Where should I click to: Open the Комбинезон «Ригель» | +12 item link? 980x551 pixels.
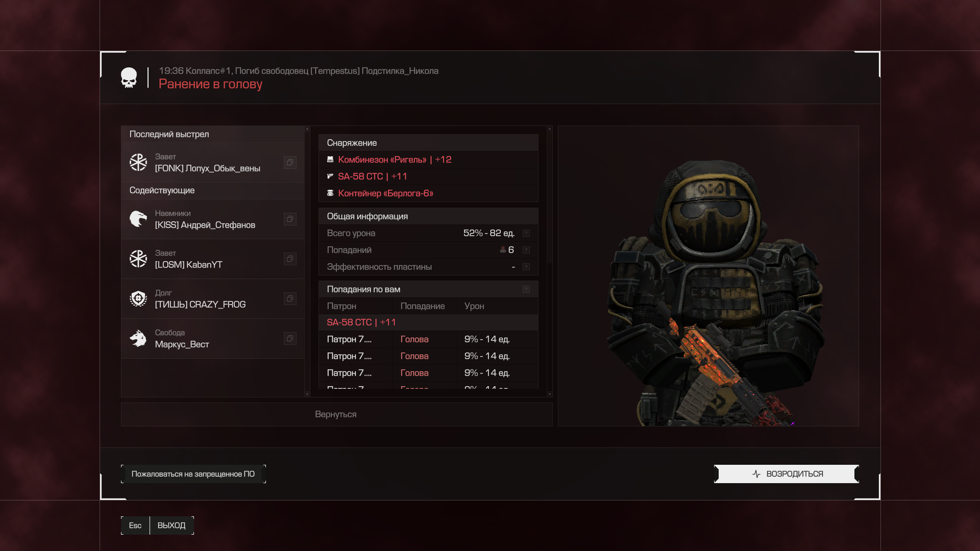[x=395, y=160]
